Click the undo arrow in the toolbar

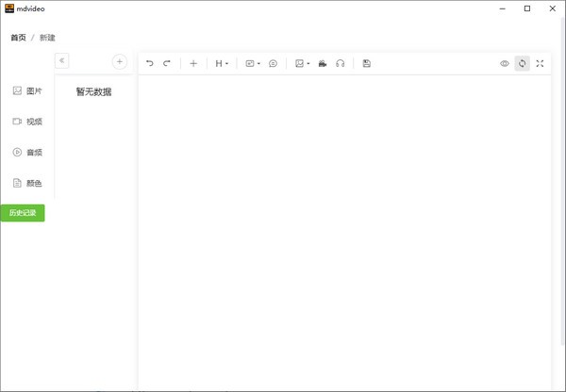coord(149,63)
